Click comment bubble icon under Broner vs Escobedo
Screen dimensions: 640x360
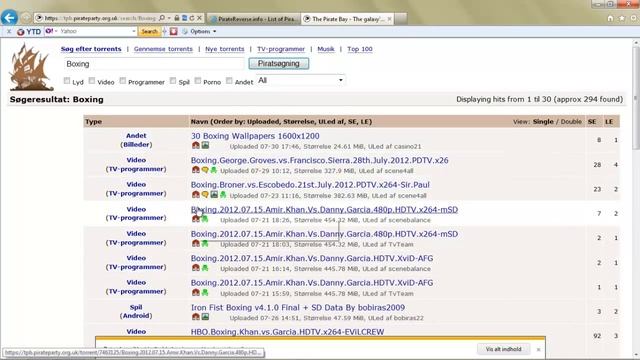[205, 194]
